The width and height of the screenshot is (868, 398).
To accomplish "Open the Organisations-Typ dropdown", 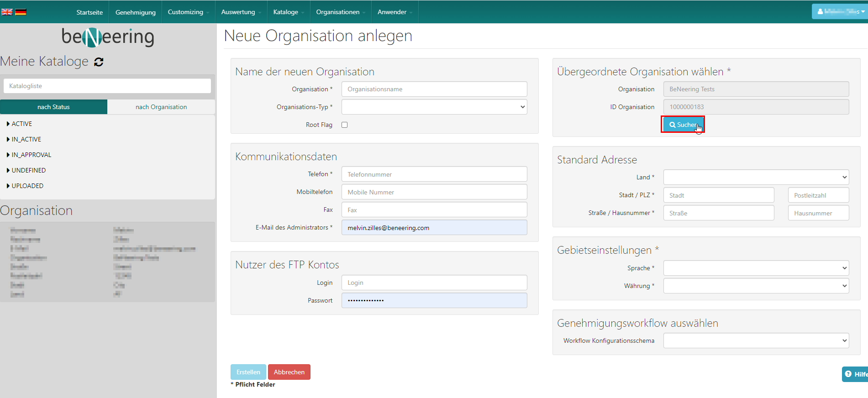I will click(x=434, y=107).
